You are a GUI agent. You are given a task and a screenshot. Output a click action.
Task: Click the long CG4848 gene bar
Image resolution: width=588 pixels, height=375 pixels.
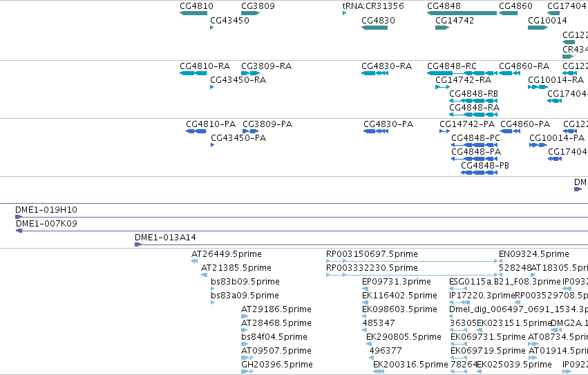pyautogui.click(x=462, y=13)
